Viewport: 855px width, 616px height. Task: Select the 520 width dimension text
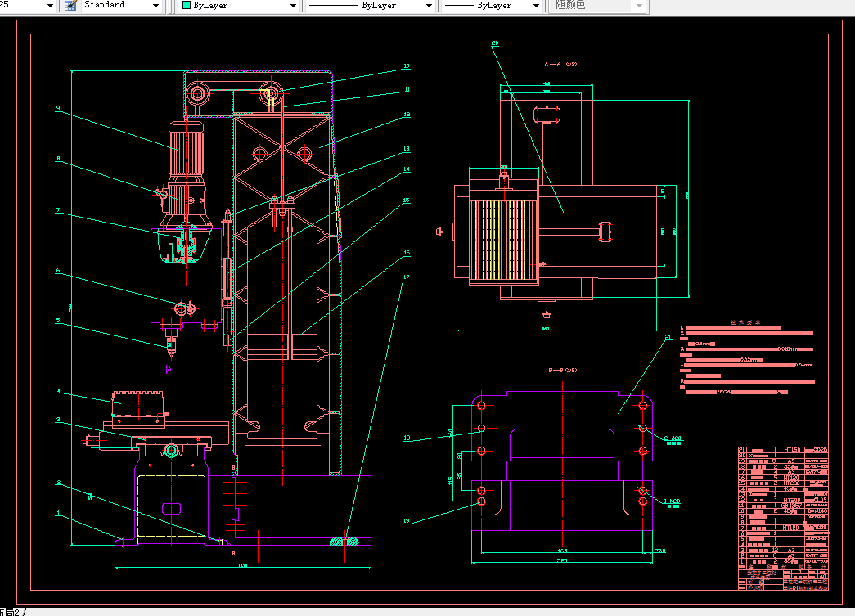coord(561,560)
